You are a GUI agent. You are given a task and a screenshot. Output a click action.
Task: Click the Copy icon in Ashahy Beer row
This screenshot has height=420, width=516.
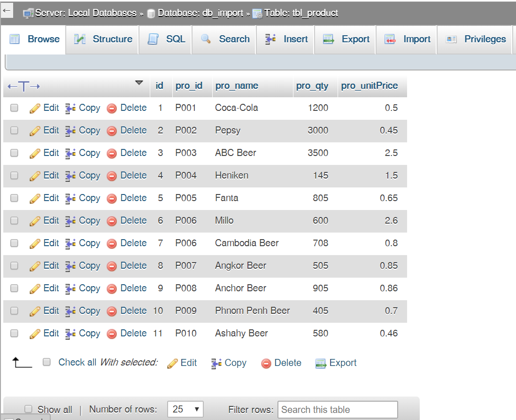click(70, 334)
